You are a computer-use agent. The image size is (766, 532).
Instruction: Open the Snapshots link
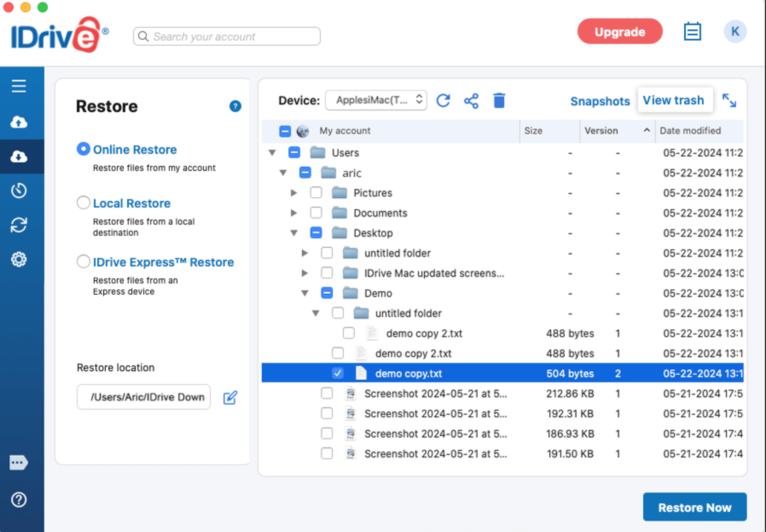[600, 101]
